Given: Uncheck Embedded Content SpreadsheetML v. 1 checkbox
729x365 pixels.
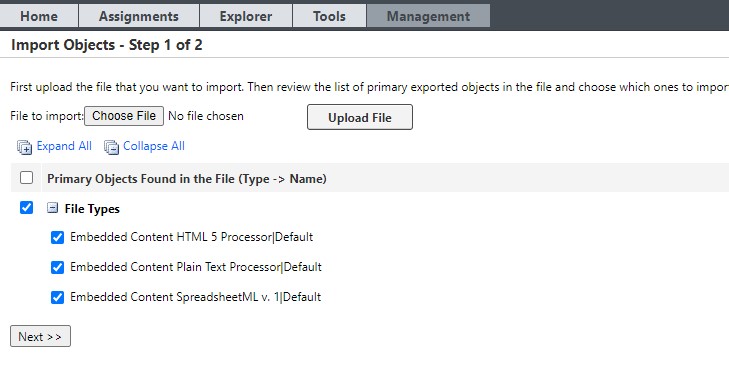Looking at the screenshot, I should point(57,297).
